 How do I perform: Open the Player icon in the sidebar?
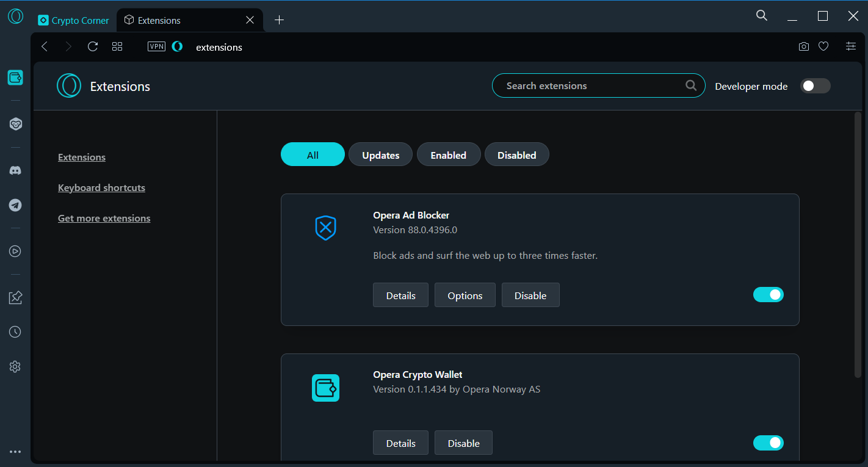pos(15,251)
